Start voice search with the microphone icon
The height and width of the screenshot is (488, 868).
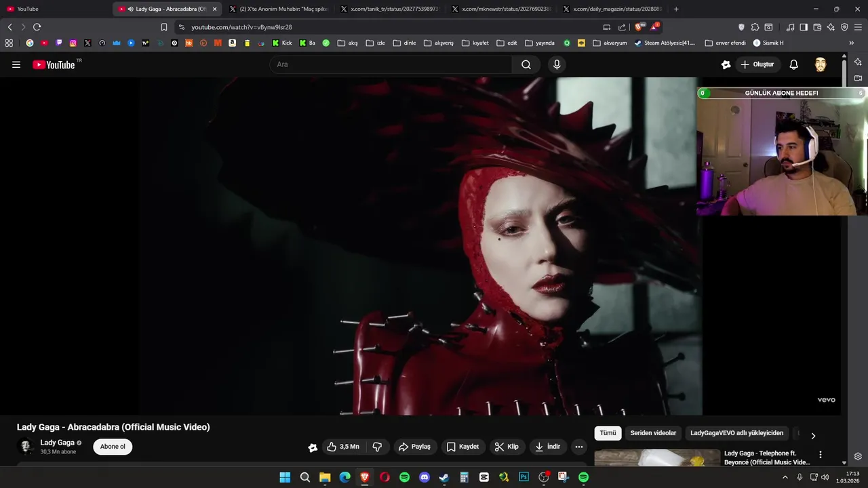(557, 64)
